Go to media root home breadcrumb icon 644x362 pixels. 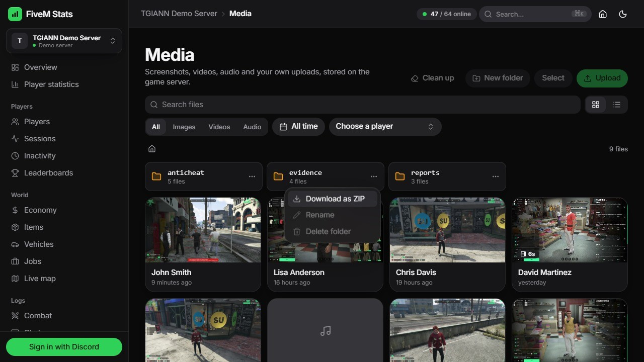tap(152, 149)
